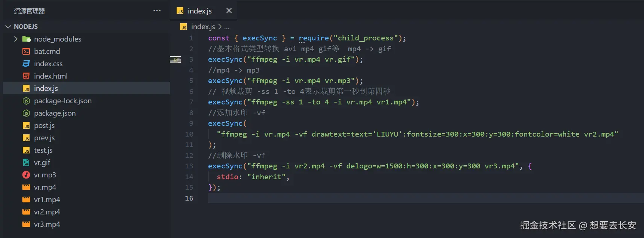Click line number 16 in the gutter

pyautogui.click(x=189, y=198)
